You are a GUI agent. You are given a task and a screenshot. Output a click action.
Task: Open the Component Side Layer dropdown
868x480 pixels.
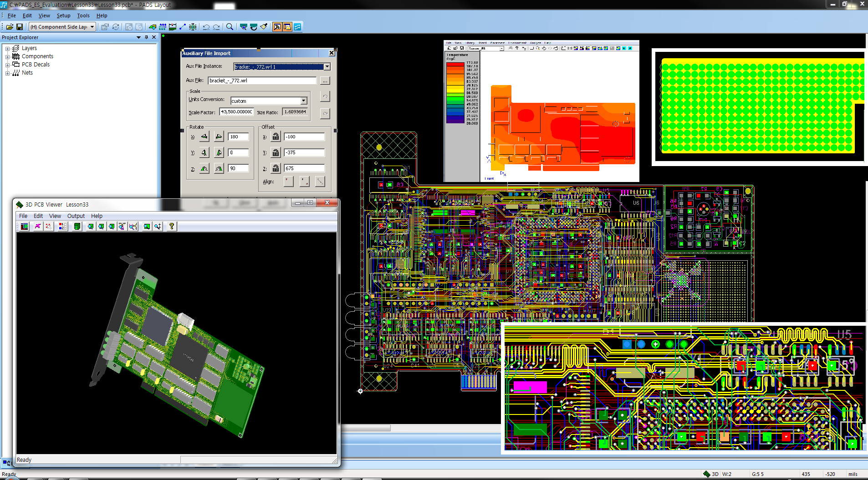(x=62, y=27)
